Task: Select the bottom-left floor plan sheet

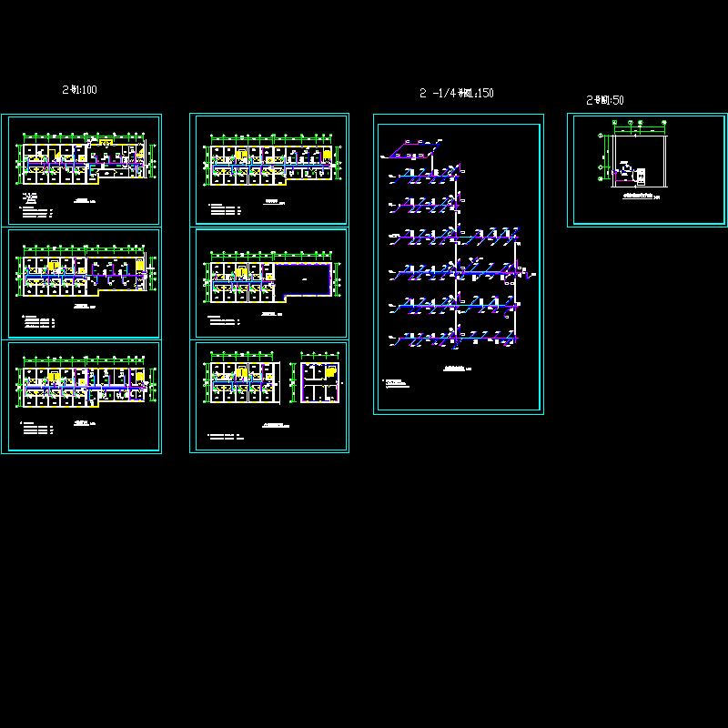Action: pos(82,396)
